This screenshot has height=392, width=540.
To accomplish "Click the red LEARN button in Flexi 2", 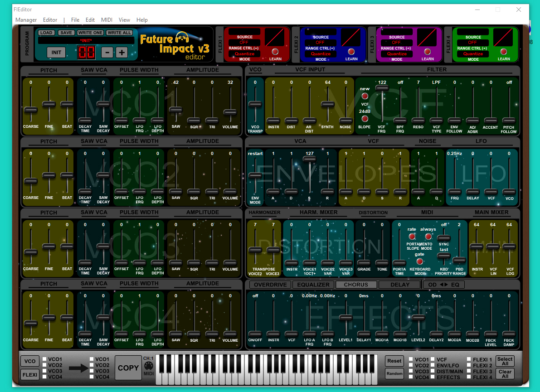I will coord(351,52).
